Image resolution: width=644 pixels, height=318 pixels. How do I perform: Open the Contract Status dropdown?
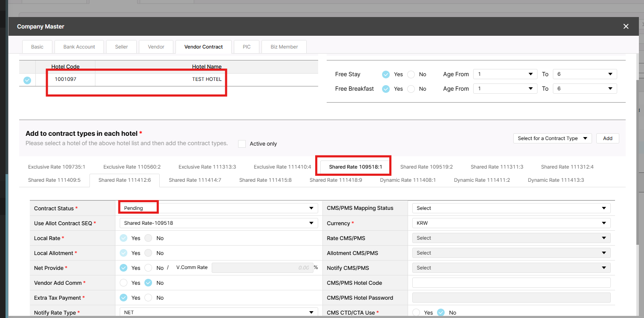217,208
